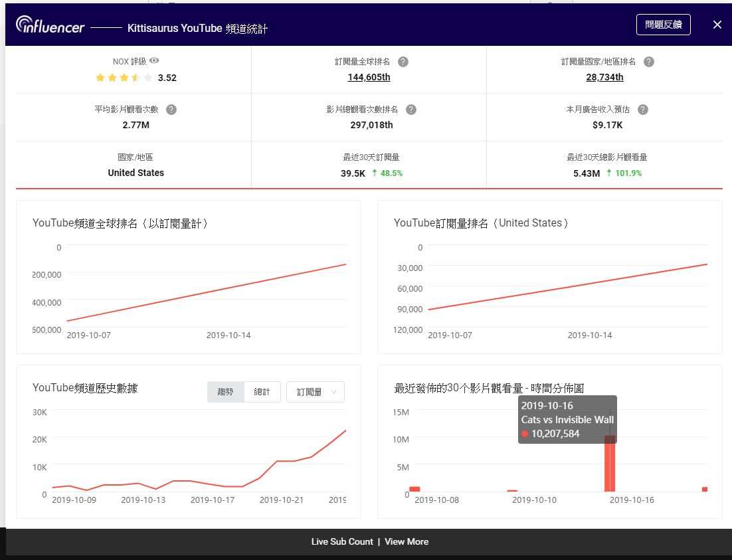
Task: Click the NOX star rating icons
Action: pos(124,78)
